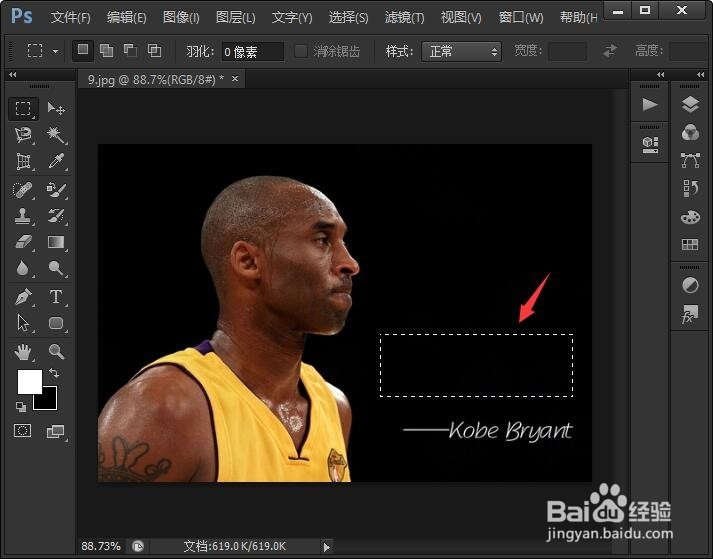
Task: Choose the Pen tool
Action: tap(23, 297)
